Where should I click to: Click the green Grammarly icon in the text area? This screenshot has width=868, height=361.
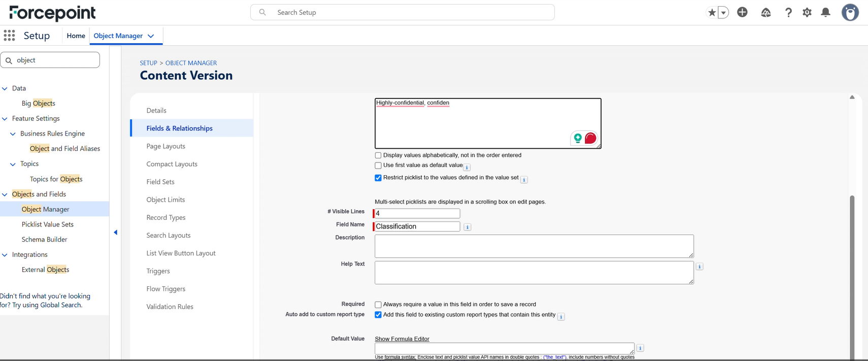(x=578, y=138)
